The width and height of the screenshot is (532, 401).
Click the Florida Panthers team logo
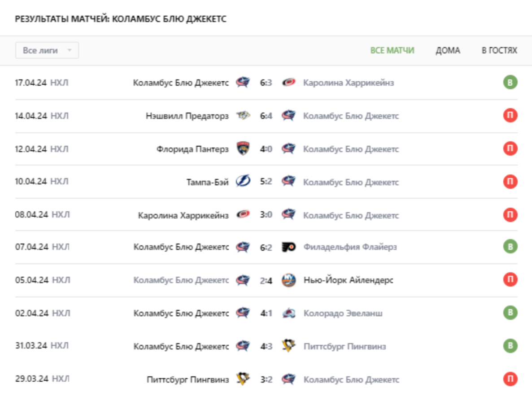pyautogui.click(x=243, y=149)
